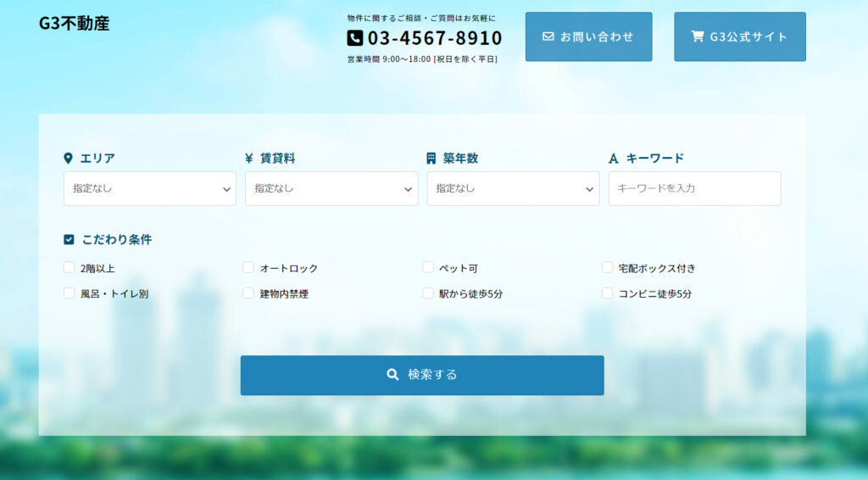Click the envelope icon in お問い合わせ button
The image size is (868, 480).
click(548, 36)
